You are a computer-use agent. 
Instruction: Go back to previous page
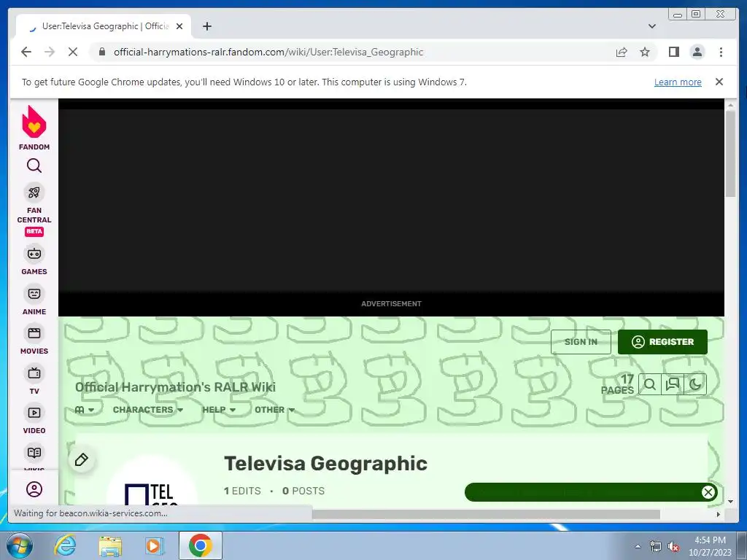(x=26, y=52)
